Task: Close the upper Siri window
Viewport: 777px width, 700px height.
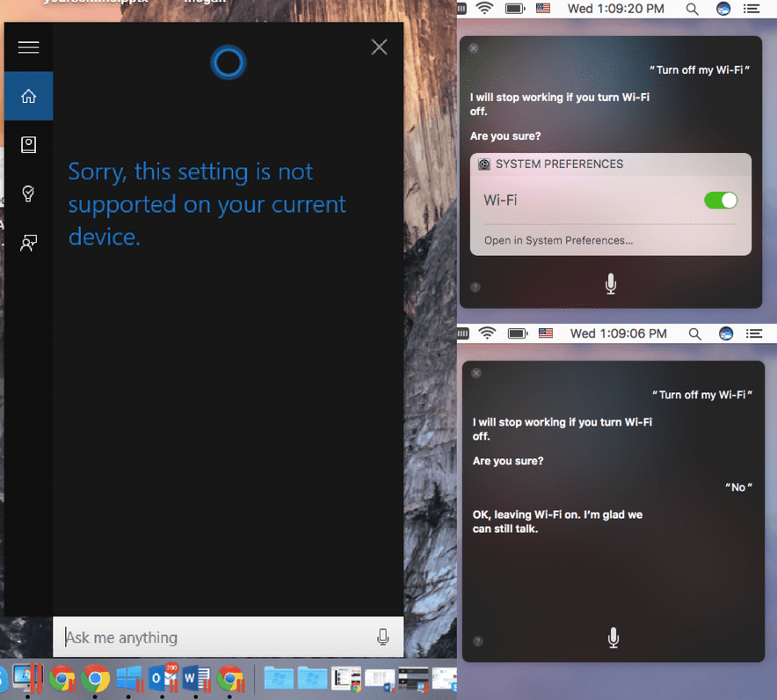Action: (473, 48)
